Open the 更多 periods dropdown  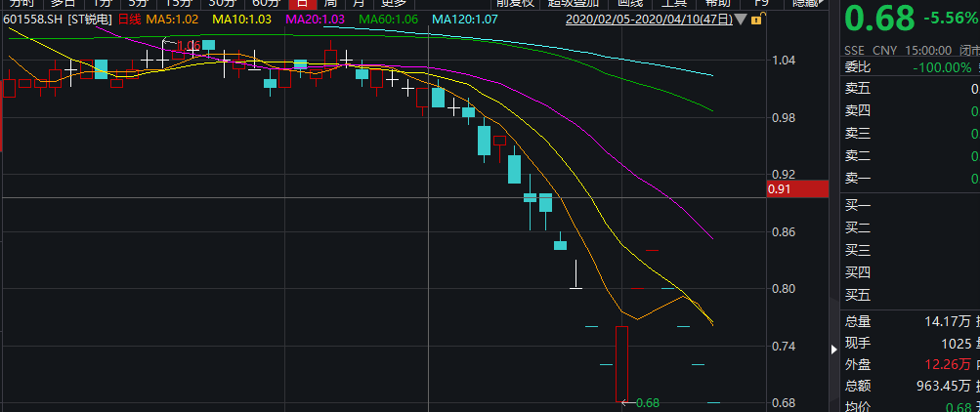(x=393, y=3)
